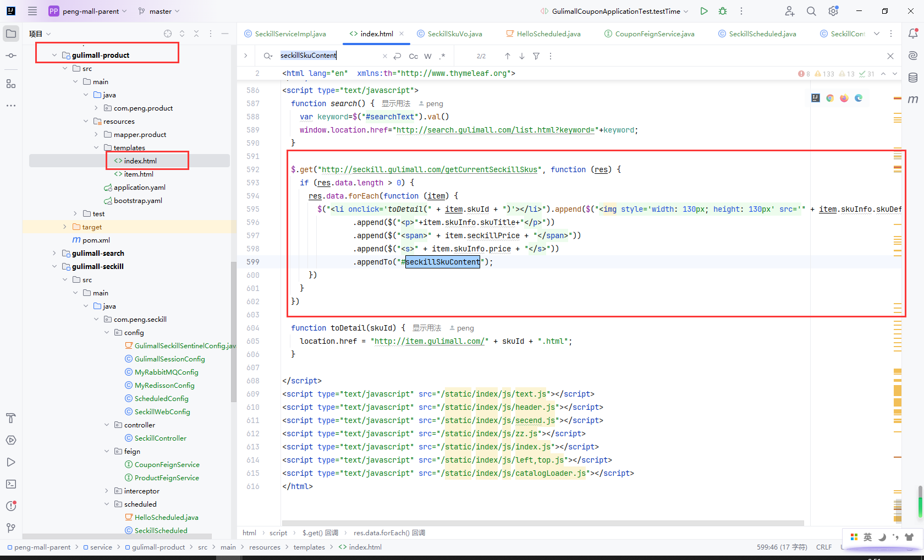Open run configuration dropdown
This screenshot has height=560, width=924.
pos(614,11)
